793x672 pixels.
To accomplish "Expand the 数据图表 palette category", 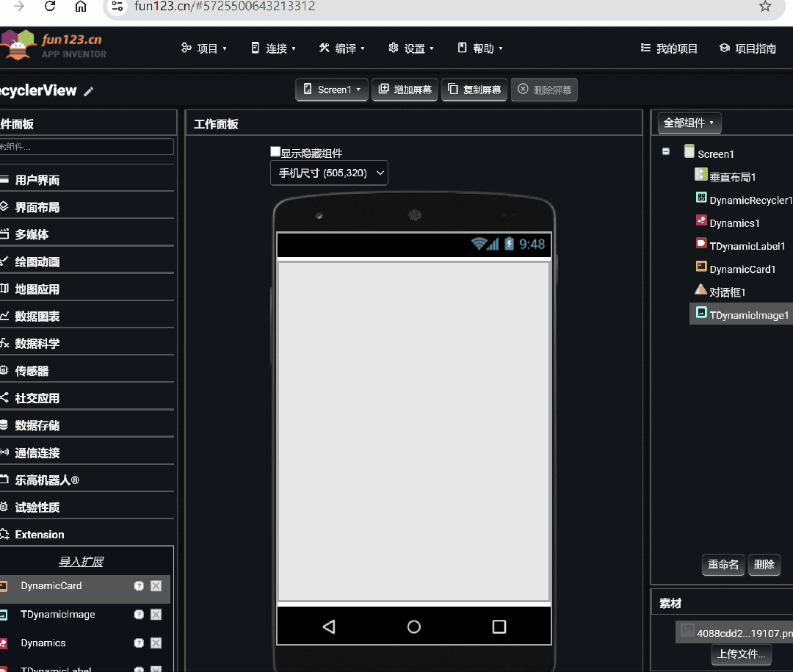I will (x=87, y=317).
